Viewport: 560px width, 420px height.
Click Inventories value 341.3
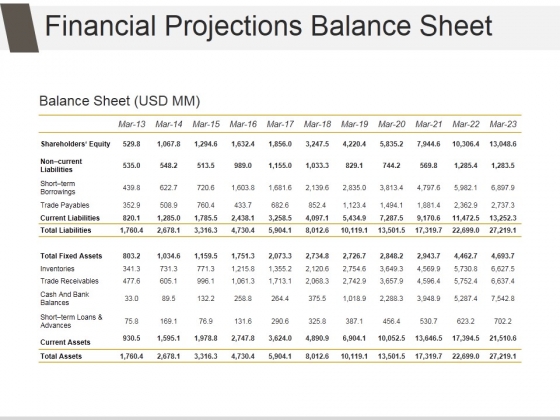click(131, 269)
